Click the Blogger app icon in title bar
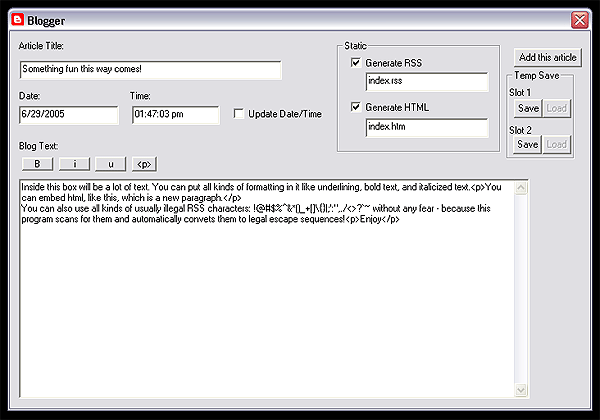The width and height of the screenshot is (600, 420). pyautogui.click(x=16, y=19)
